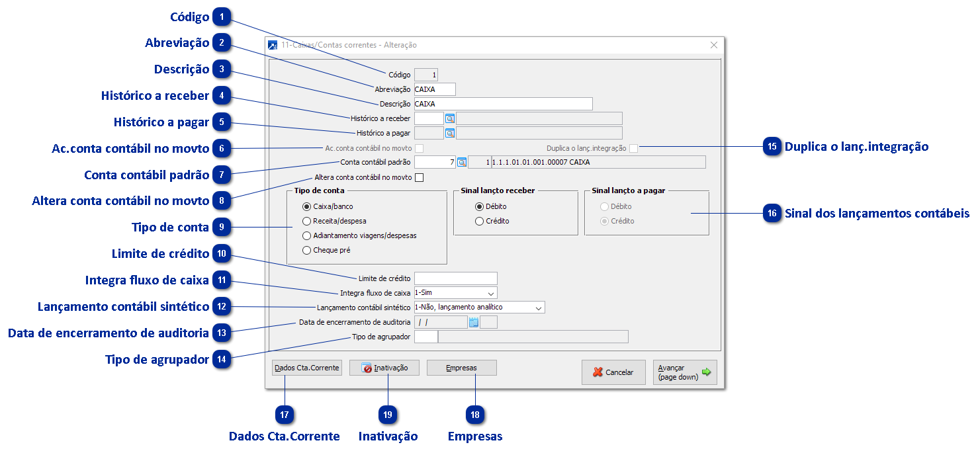Click the application icon in title bar
The height and width of the screenshot is (455, 980).
click(273, 46)
